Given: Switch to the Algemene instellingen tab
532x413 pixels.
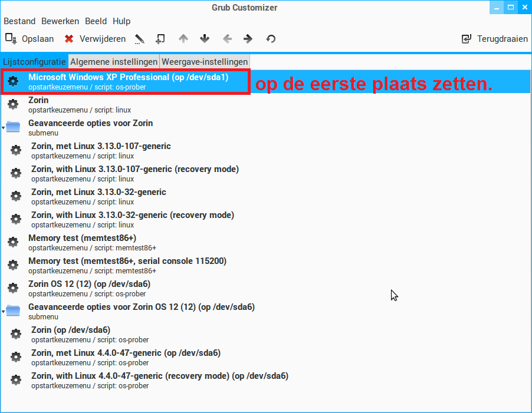Looking at the screenshot, I should tap(114, 62).
